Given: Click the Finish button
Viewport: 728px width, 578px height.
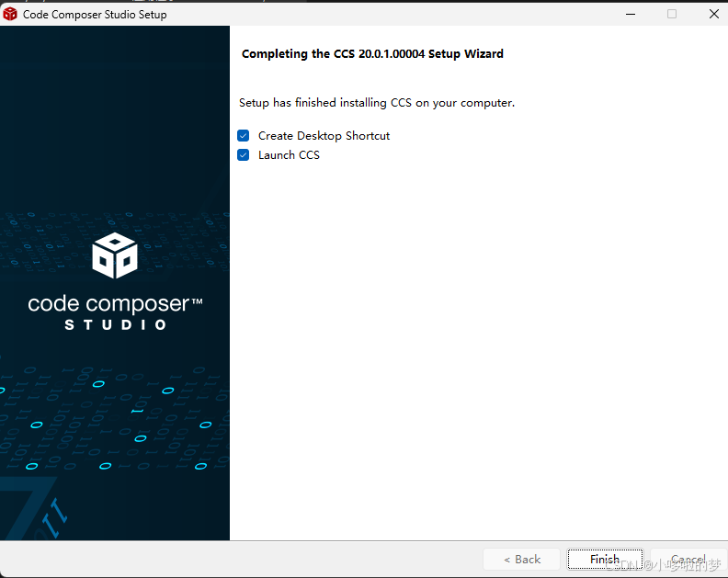Looking at the screenshot, I should pos(605,559).
